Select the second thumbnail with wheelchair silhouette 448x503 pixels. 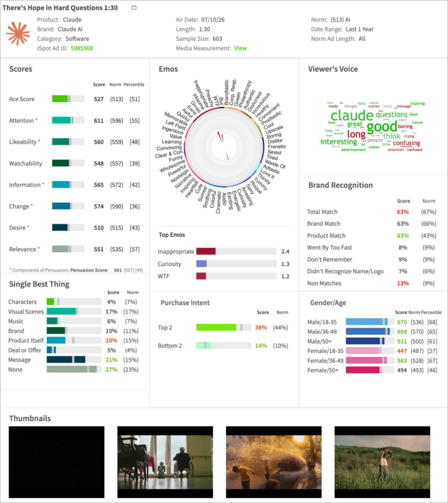pyautogui.click(x=165, y=462)
